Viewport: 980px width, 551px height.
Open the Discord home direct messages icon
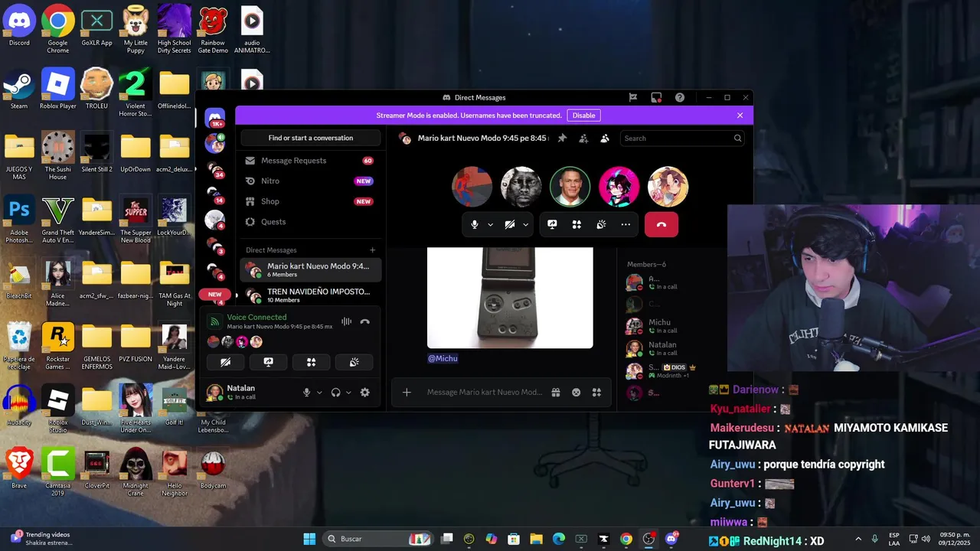pos(215,118)
